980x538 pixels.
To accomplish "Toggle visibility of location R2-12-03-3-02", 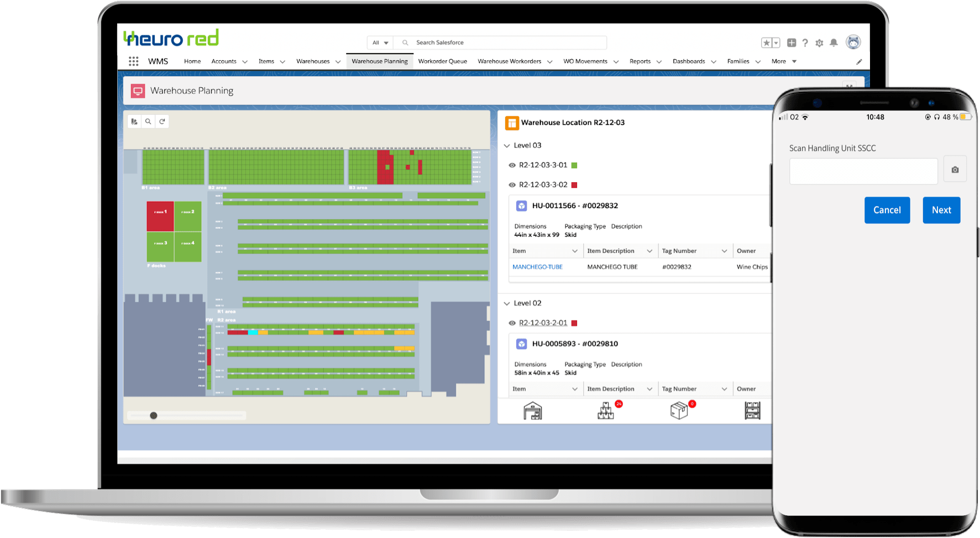I will coord(512,184).
